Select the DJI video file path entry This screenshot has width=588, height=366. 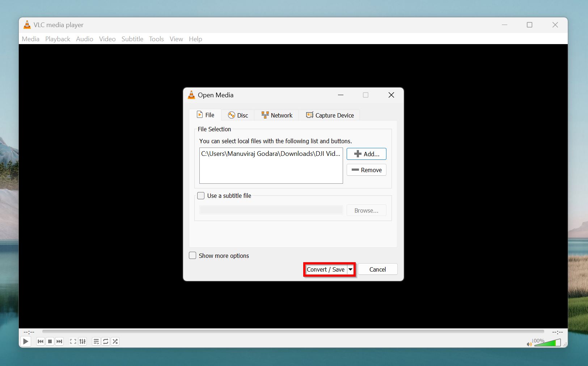click(271, 154)
